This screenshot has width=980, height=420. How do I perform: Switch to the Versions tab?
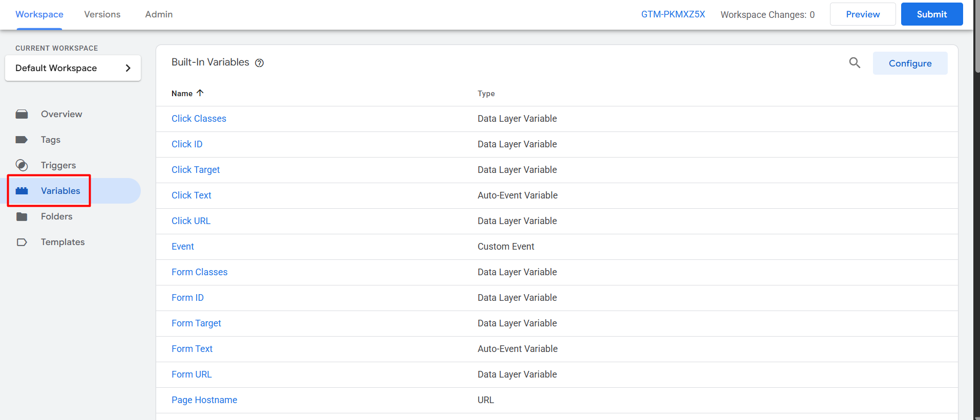tap(102, 14)
